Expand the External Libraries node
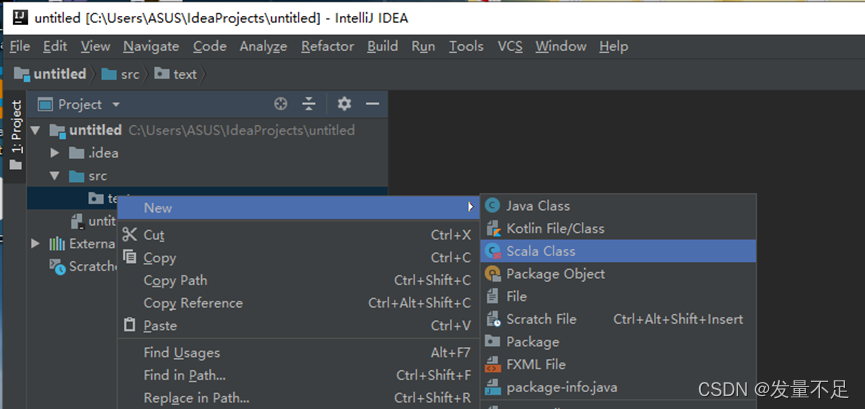Viewport: 865px width, 409px height. 36,243
